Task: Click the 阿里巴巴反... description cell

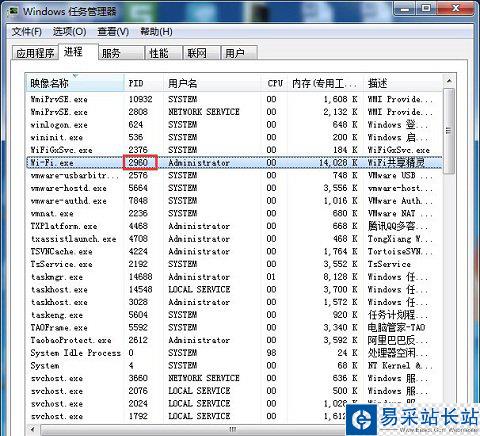Action: point(397,340)
